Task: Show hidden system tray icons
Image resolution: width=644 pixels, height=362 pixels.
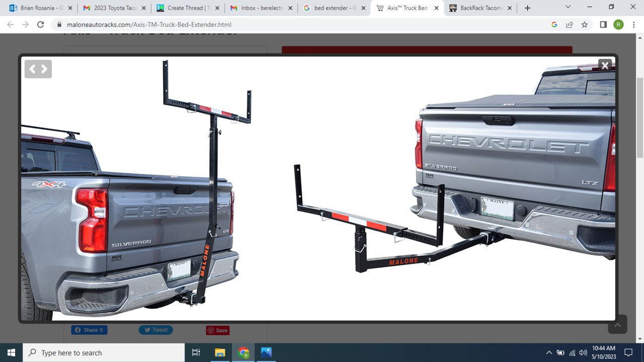Action: 549,353
